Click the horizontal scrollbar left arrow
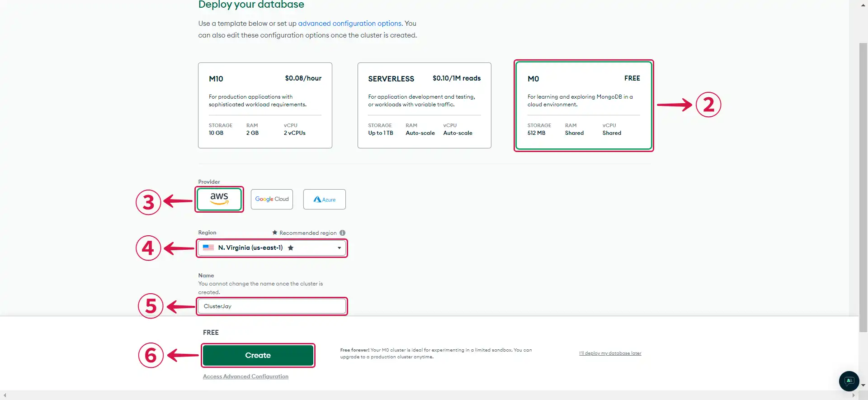 click(5, 395)
